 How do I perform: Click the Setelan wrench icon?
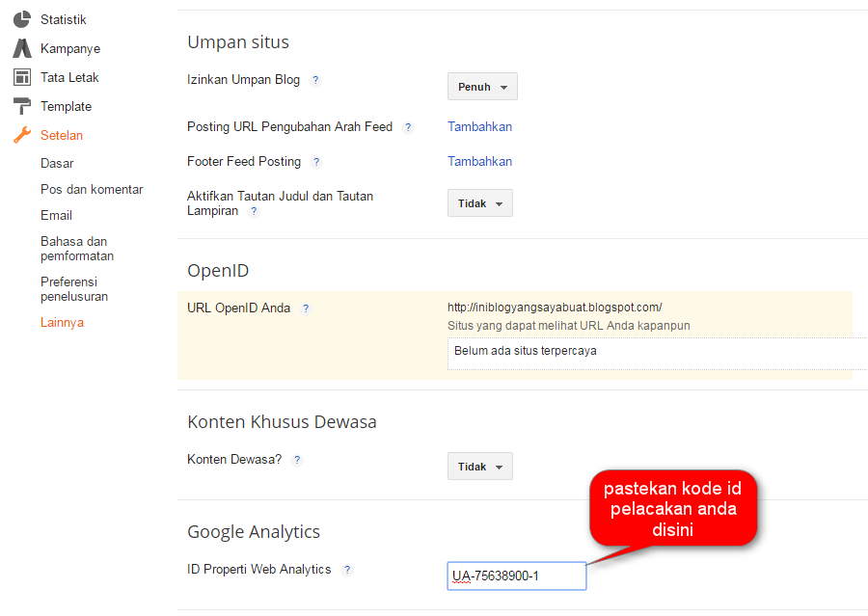pos(22,135)
